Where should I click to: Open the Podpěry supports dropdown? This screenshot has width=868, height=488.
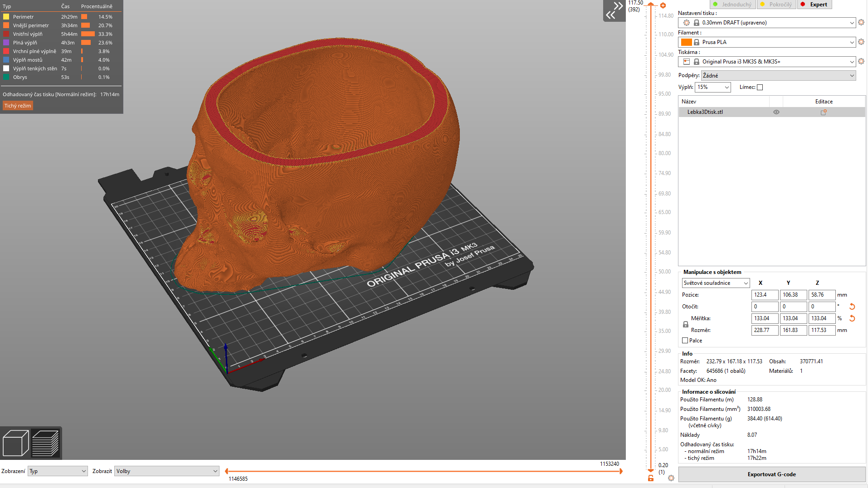(x=778, y=76)
